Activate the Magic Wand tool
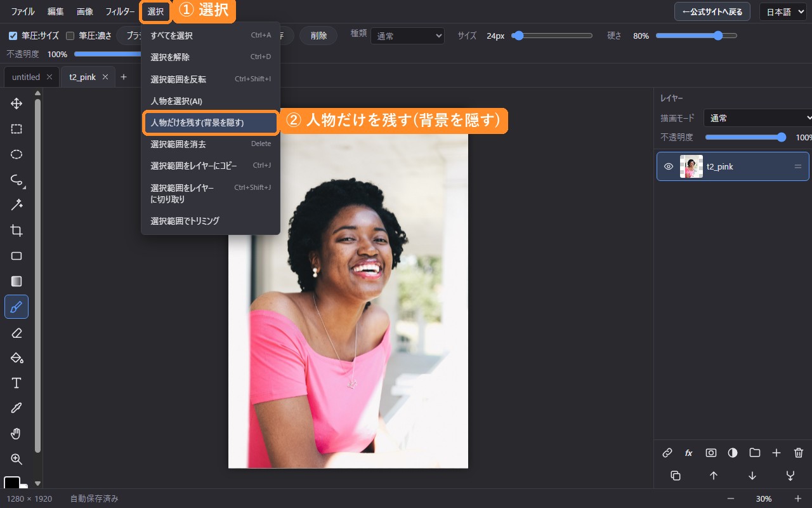The width and height of the screenshot is (812, 508). pyautogui.click(x=16, y=205)
